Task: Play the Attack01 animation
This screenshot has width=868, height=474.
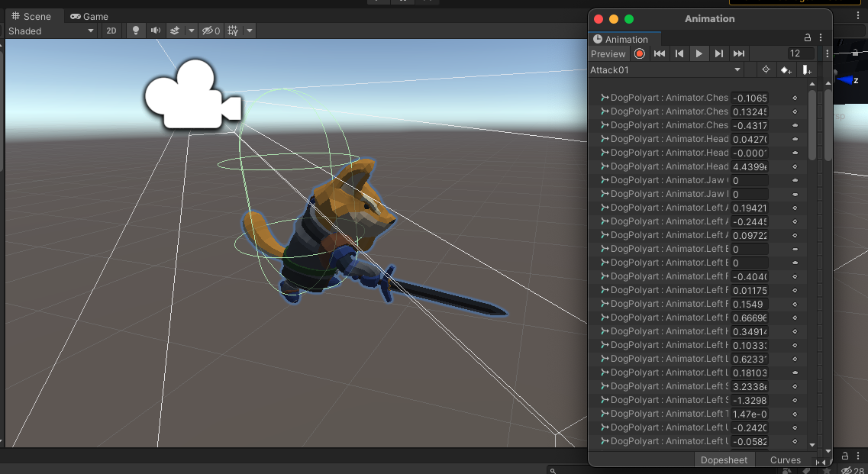Action: [699, 53]
